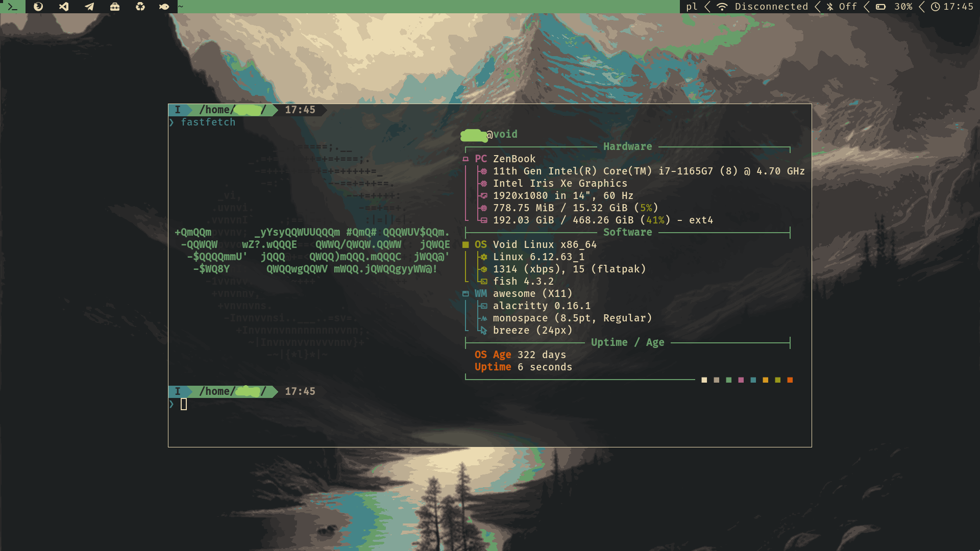This screenshot has height=551, width=980.
Task: Click the WM awesome tree root icon
Action: (465, 294)
